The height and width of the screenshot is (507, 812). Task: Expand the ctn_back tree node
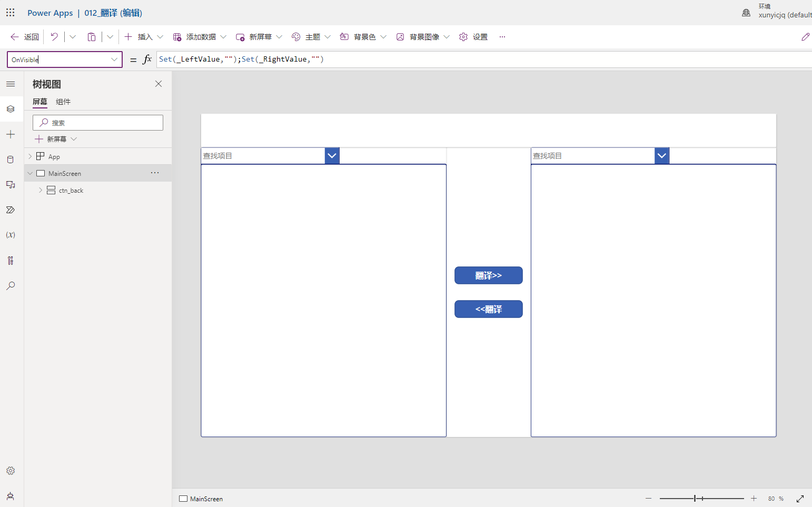tap(41, 190)
